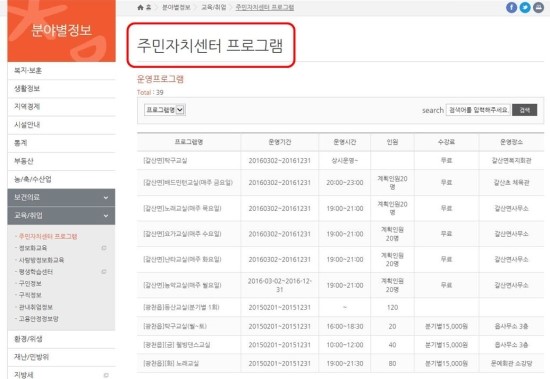Open 주민자치센터 프로그램 submenu item
Screen dimensions: 550x379
click(48, 237)
